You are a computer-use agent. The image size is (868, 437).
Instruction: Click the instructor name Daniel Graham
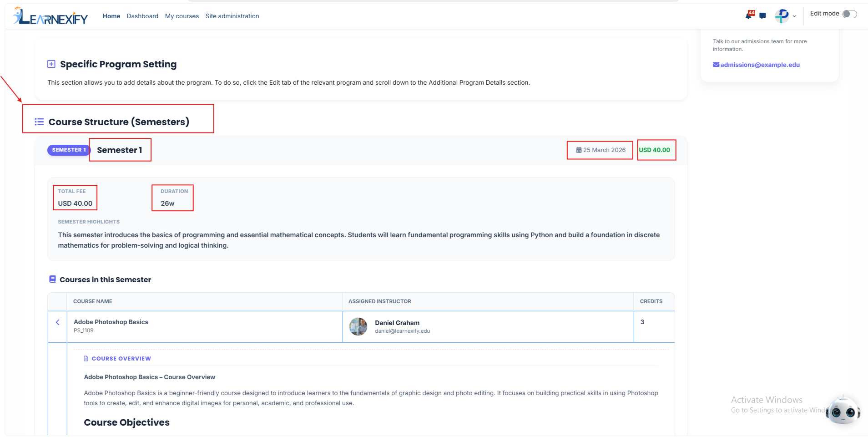click(x=397, y=323)
